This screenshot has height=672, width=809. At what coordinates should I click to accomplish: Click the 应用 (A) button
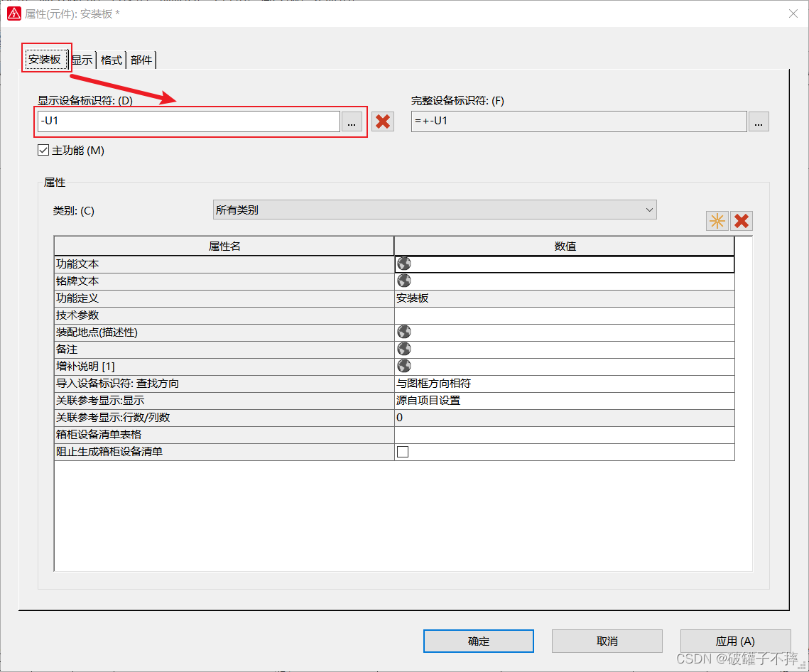click(x=735, y=641)
